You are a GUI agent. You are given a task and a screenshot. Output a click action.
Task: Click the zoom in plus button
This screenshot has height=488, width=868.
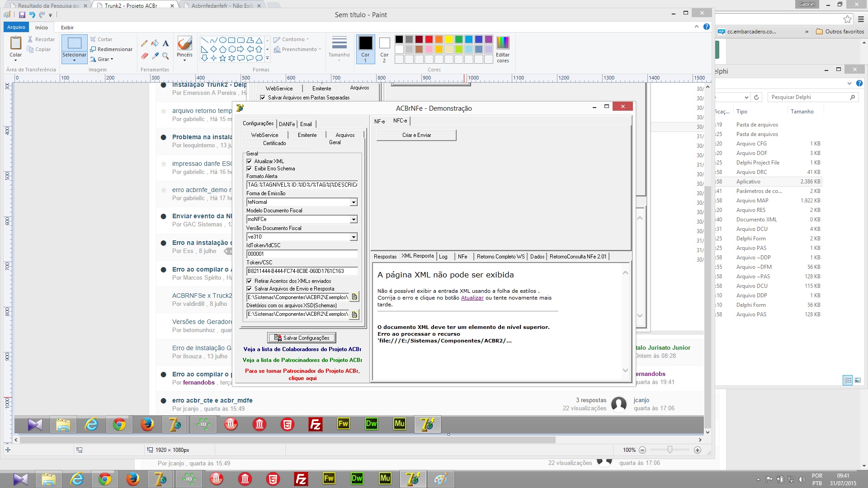[698, 450]
